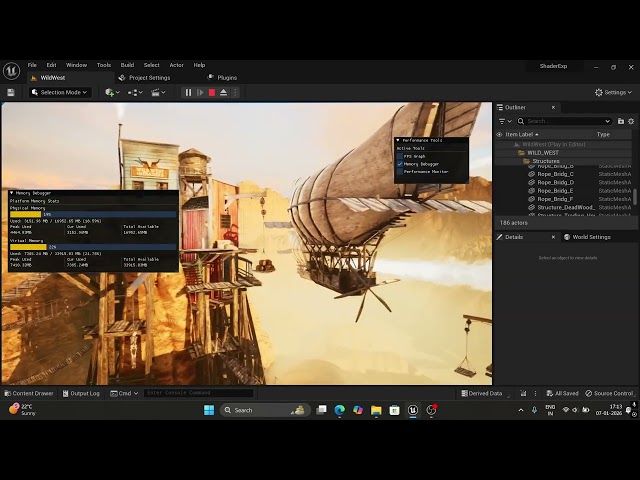Open the Help menu
The image size is (640, 480).
[199, 65]
